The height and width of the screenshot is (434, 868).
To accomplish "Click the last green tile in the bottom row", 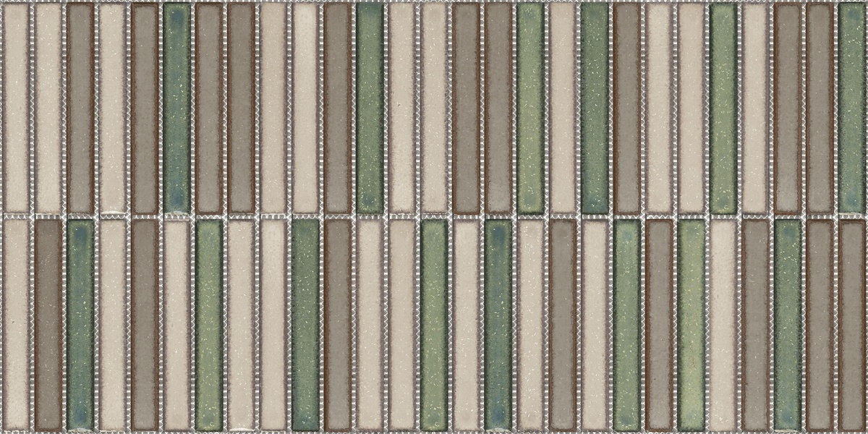I will pyautogui.click(x=788, y=324).
